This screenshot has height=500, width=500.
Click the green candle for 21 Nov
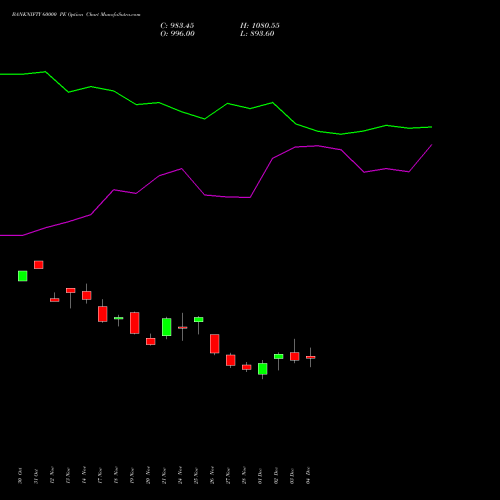167,327
